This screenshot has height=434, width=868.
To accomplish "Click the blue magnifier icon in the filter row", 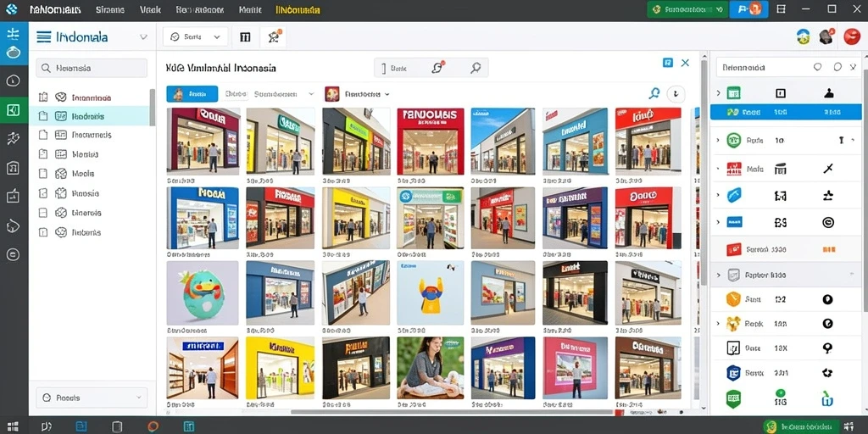I will click(654, 93).
